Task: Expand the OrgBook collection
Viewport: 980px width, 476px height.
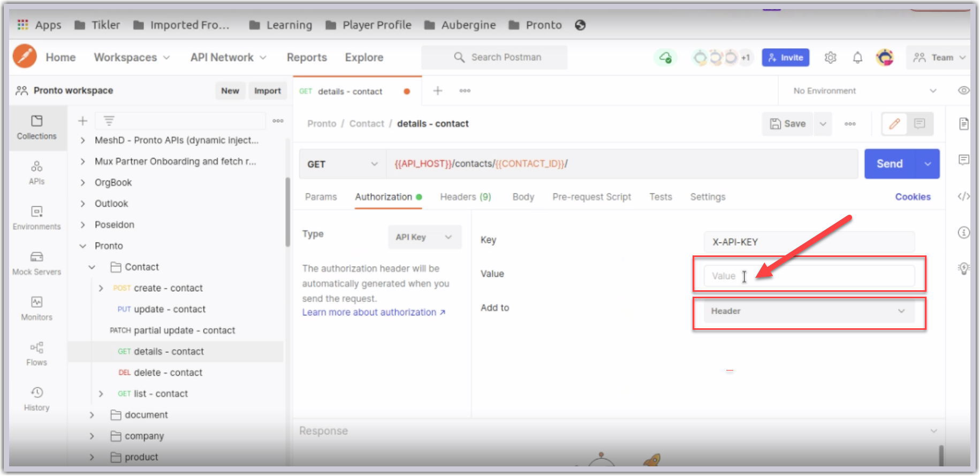Action: point(82,183)
